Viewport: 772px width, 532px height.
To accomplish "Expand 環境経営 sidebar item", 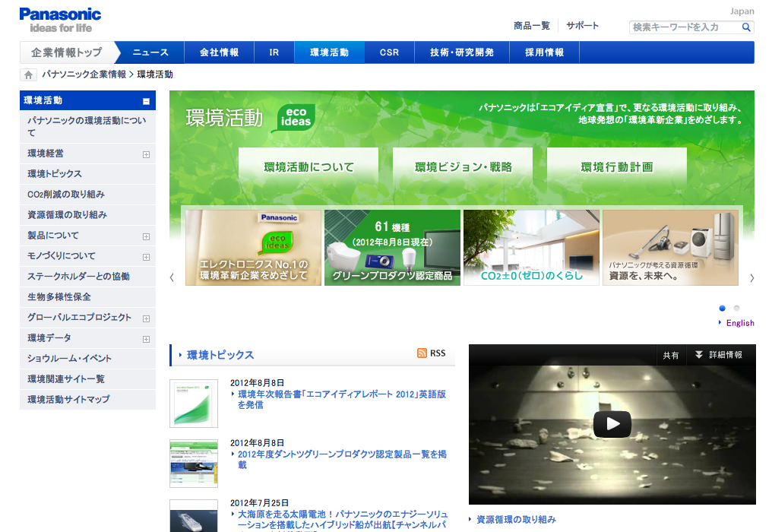I will pyautogui.click(x=146, y=155).
